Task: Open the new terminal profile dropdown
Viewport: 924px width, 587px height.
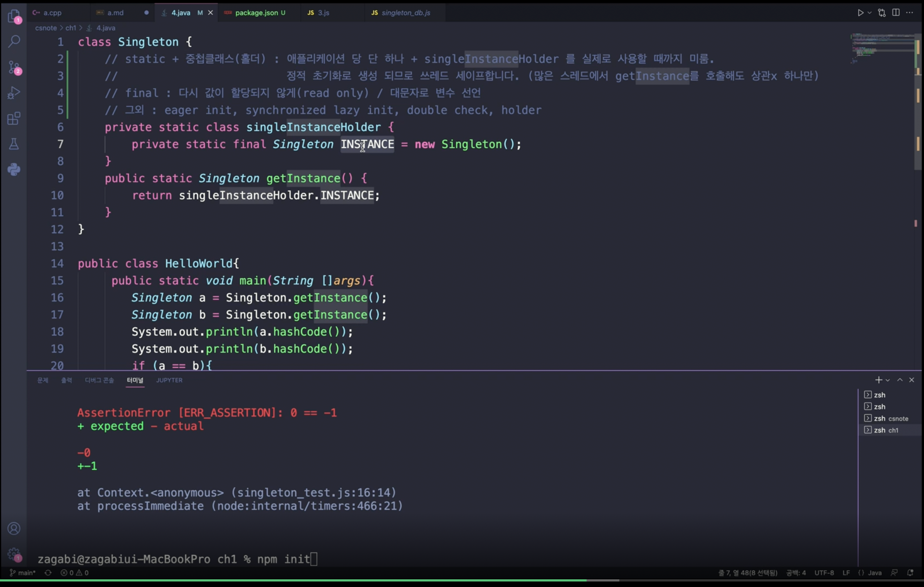Action: point(888,380)
